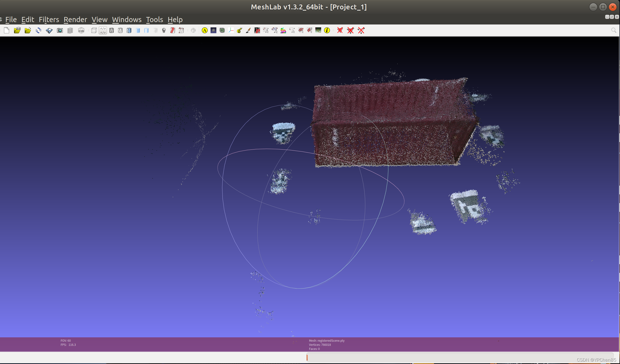
Task: Open the Import Mesh folder icon
Action: (28, 30)
